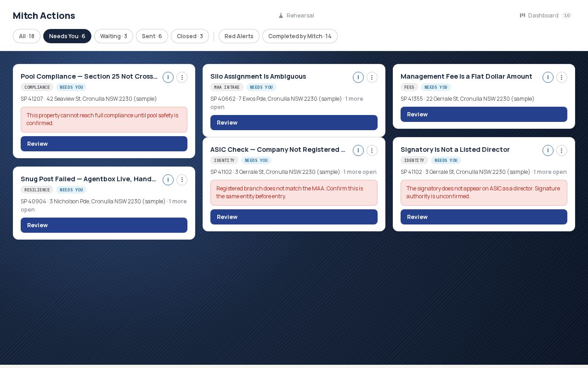588x368 pixels.
Task: Open three-dot menu on Pool Compliance card
Action: tap(182, 77)
